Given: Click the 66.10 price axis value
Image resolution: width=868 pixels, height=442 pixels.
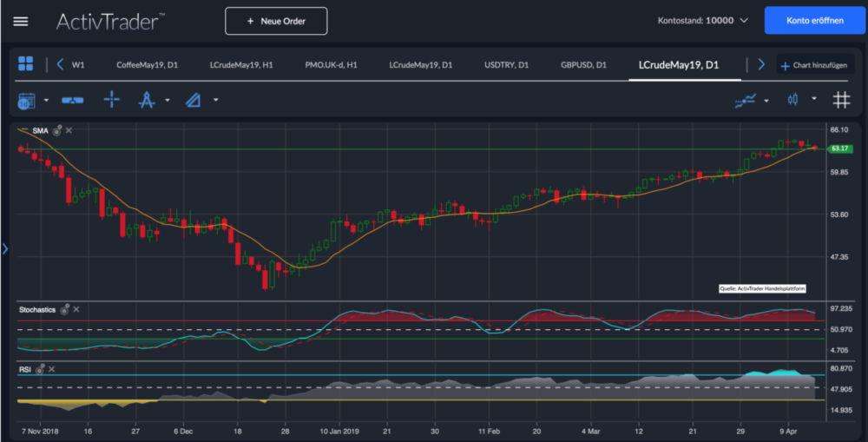Looking at the screenshot, I should pyautogui.click(x=839, y=129).
